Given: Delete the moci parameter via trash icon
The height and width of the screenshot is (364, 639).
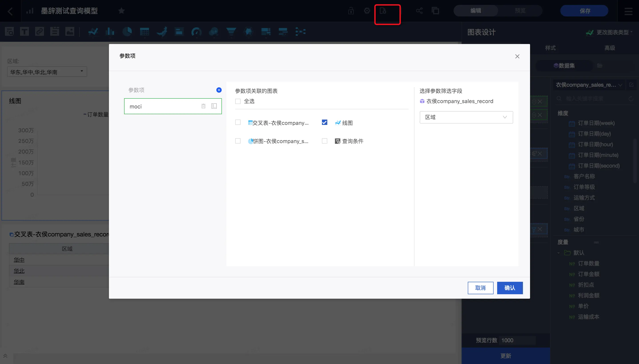Looking at the screenshot, I should pos(203,106).
